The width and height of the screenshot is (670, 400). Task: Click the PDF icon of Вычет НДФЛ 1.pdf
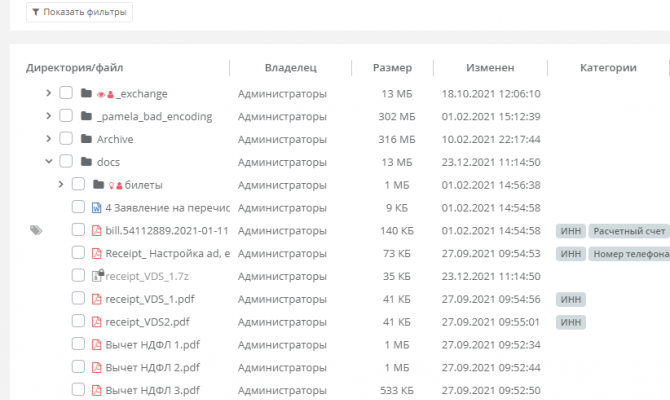(x=97, y=345)
